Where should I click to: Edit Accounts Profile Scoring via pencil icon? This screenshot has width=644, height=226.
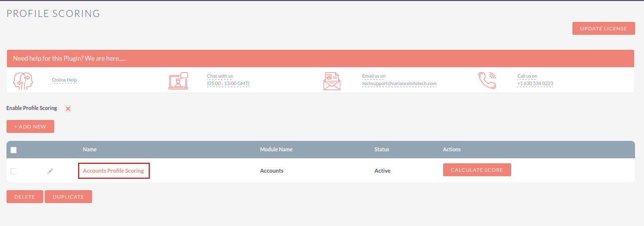click(50, 171)
